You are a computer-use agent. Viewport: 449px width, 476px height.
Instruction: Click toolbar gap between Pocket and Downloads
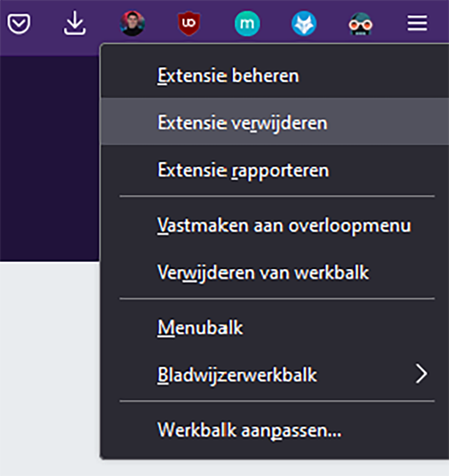(47, 24)
